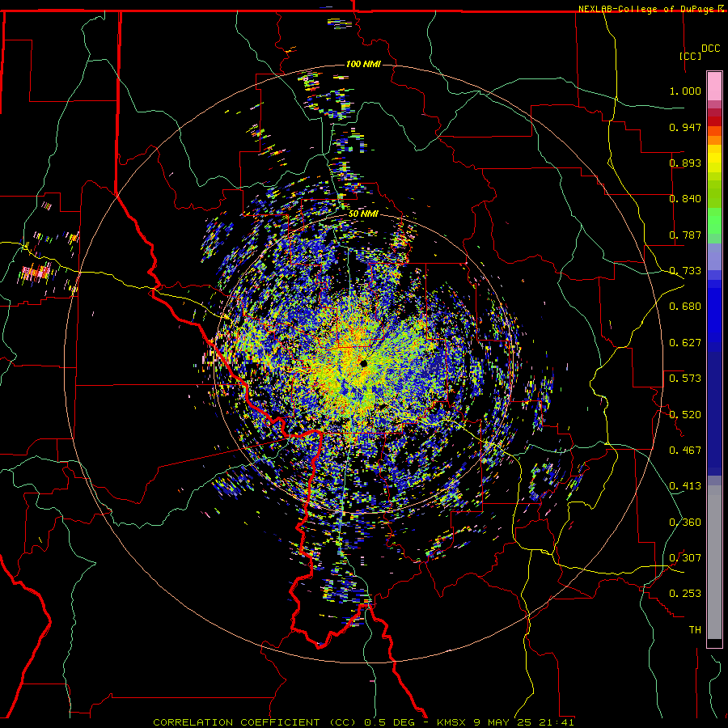The height and width of the screenshot is (728, 728).
Task: Click the 0.360 legend value
Action: click(x=685, y=523)
